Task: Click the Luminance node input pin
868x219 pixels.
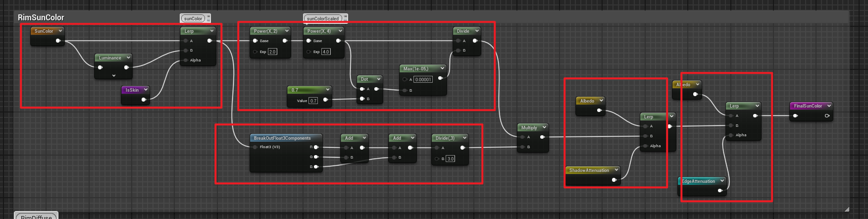Action: pos(101,67)
